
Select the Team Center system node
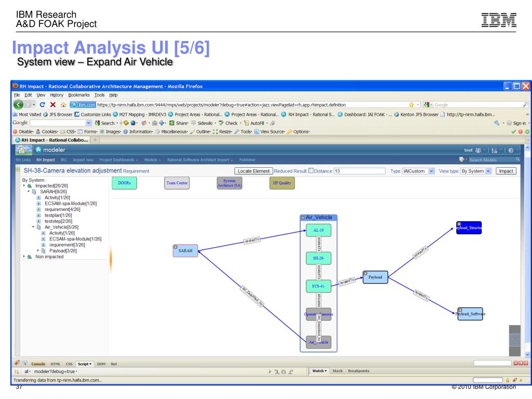tap(177, 183)
